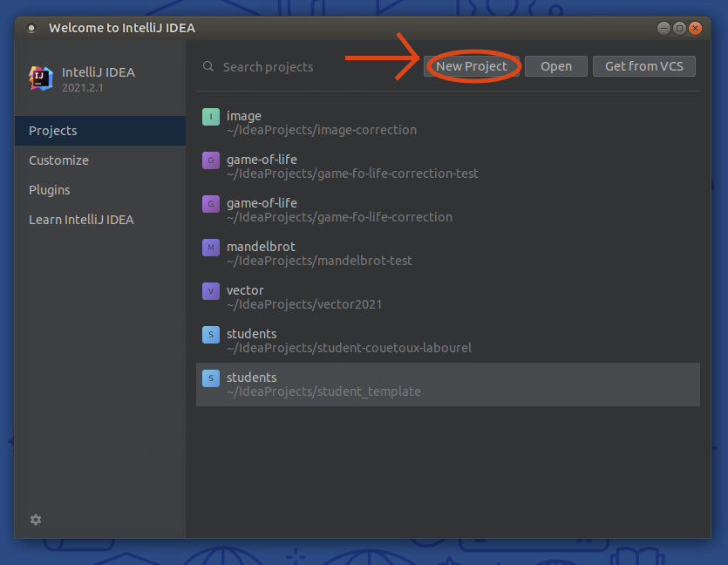Click path ~/IdeaProjects/game-fo-life-correction
The image size is (728, 565).
pos(339,217)
